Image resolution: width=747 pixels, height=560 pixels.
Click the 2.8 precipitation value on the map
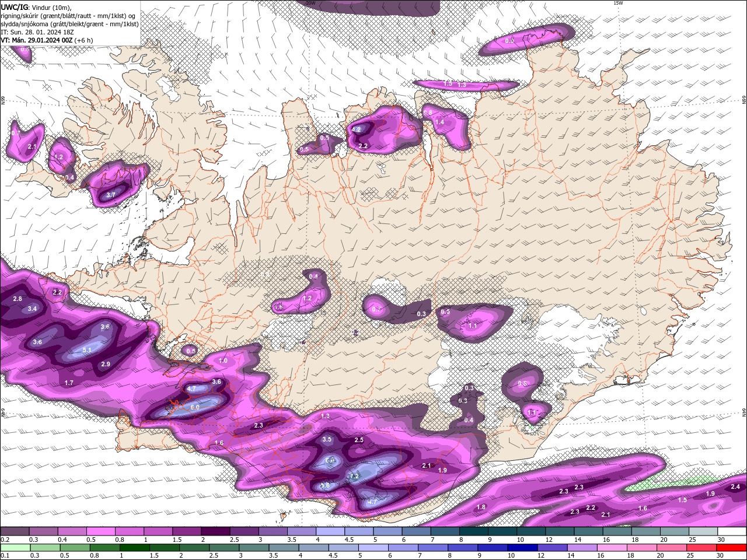[x=18, y=299]
